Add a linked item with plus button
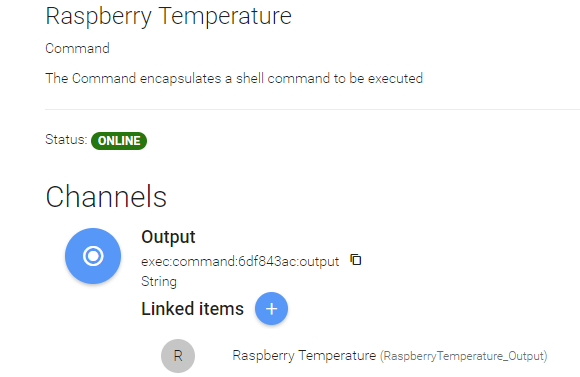The width and height of the screenshot is (580, 377). click(271, 309)
